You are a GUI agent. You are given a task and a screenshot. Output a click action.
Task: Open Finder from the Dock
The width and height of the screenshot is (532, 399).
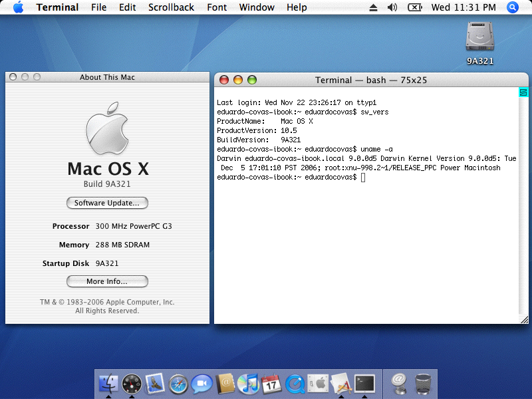coord(108,383)
